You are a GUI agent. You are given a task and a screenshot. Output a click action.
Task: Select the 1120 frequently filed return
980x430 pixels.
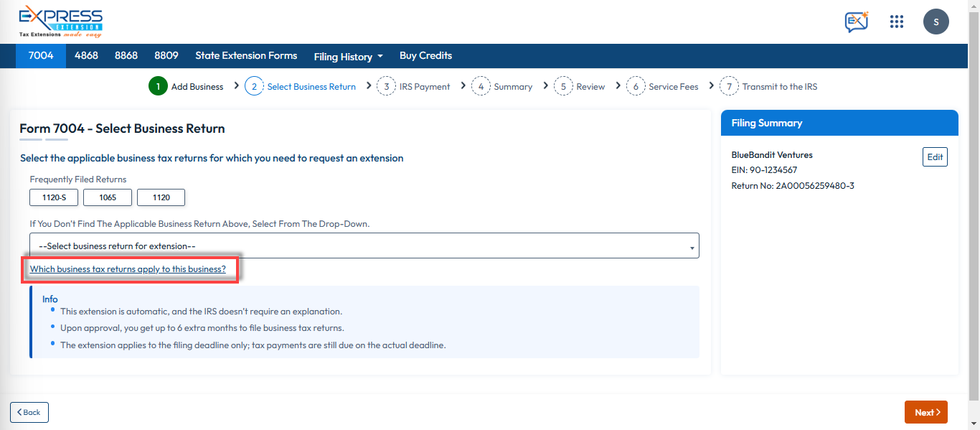point(161,197)
